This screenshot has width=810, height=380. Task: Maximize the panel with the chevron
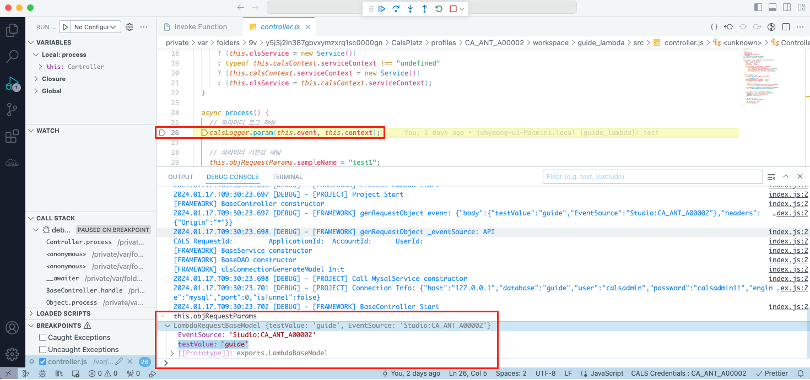(x=786, y=177)
